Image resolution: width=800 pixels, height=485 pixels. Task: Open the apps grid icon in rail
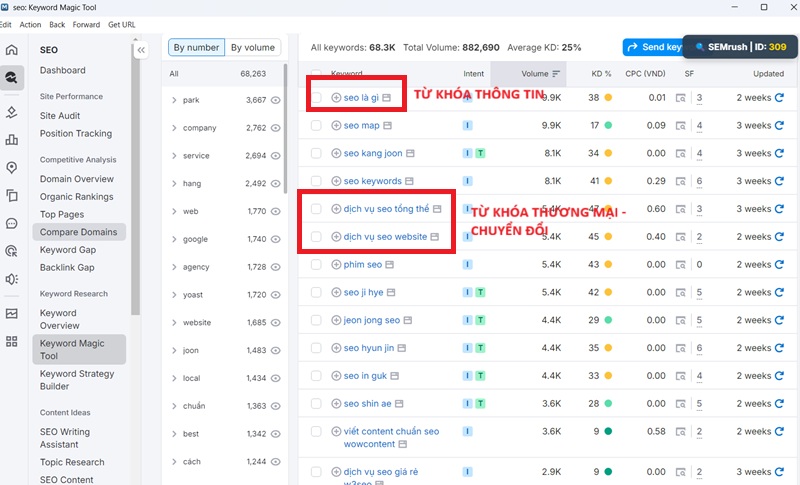(x=11, y=341)
